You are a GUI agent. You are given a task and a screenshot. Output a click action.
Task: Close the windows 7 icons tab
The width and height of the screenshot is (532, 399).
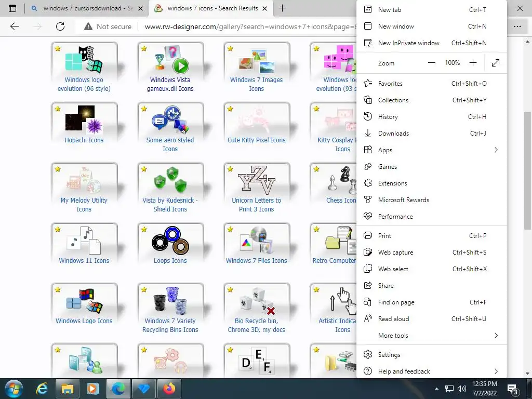(265, 8)
